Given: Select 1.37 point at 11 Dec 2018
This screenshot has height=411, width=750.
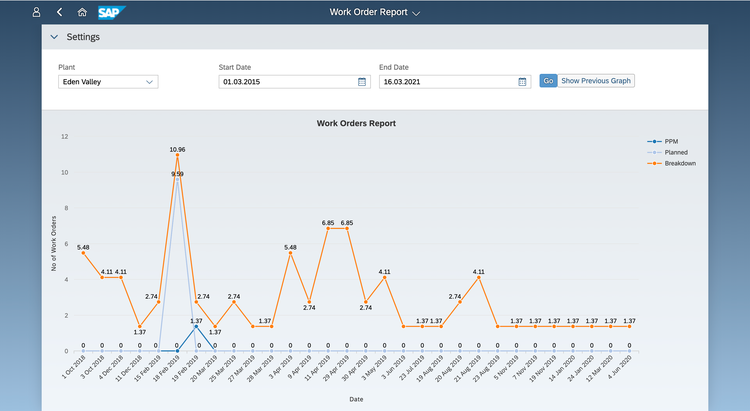Looking at the screenshot, I should click(140, 326).
